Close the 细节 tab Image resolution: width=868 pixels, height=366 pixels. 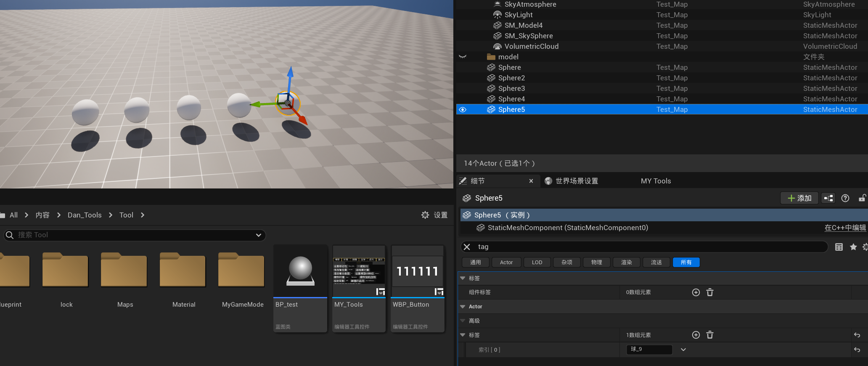[531, 181]
